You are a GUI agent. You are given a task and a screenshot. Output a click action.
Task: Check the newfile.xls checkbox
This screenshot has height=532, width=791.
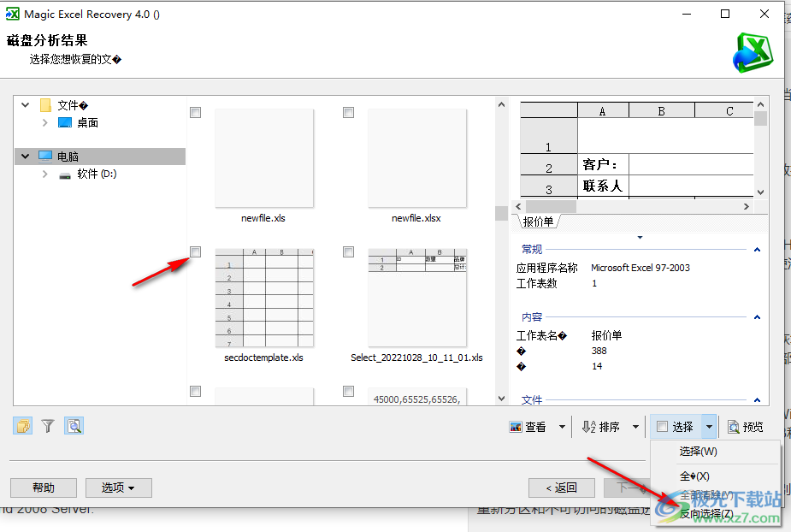pyautogui.click(x=195, y=111)
